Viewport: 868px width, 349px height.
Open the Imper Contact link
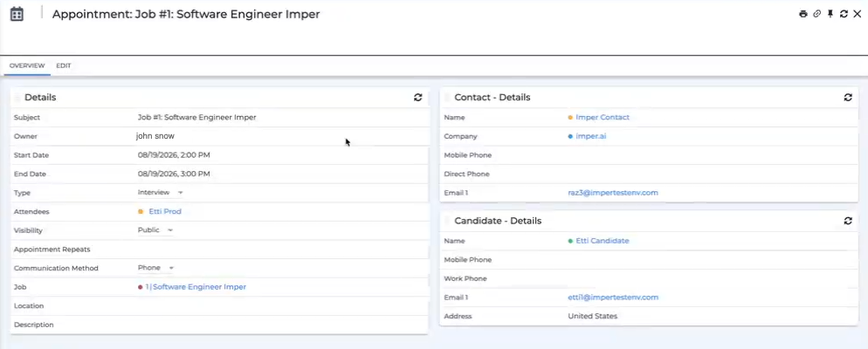603,117
